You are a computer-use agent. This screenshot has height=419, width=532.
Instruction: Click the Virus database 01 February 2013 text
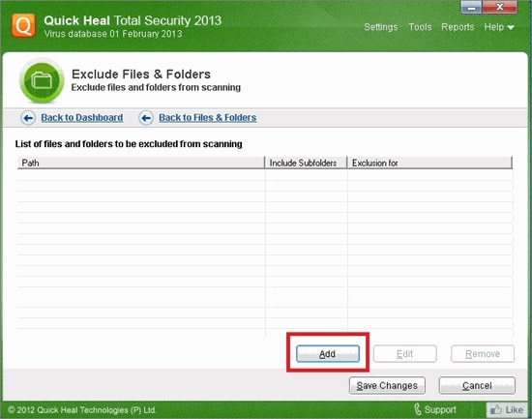pos(113,34)
